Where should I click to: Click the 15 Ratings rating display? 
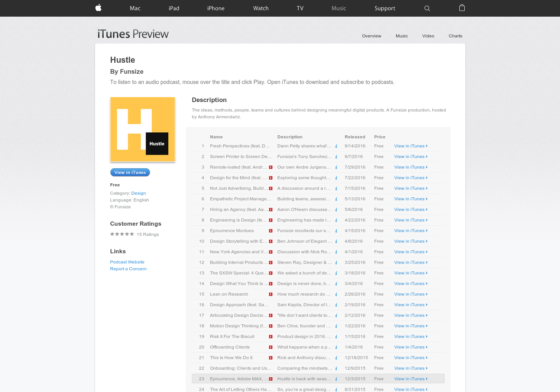tap(148, 234)
